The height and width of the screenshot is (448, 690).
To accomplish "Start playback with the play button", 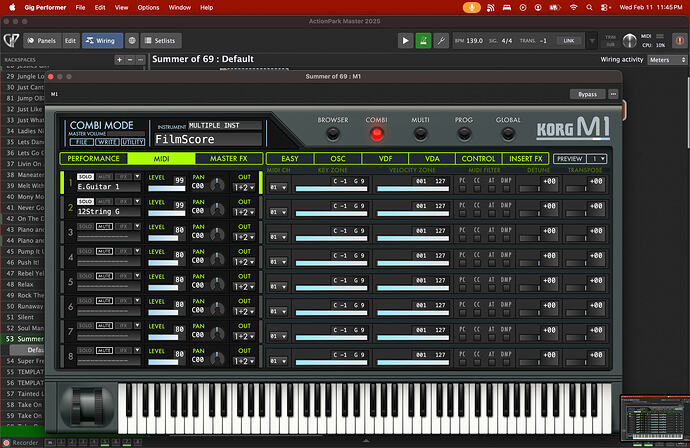I will pyautogui.click(x=405, y=40).
